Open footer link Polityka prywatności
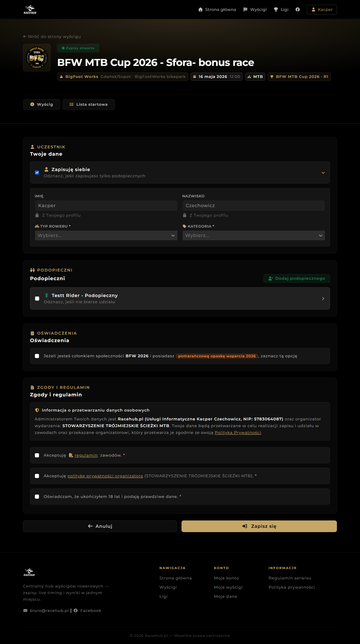 tap(292, 587)
